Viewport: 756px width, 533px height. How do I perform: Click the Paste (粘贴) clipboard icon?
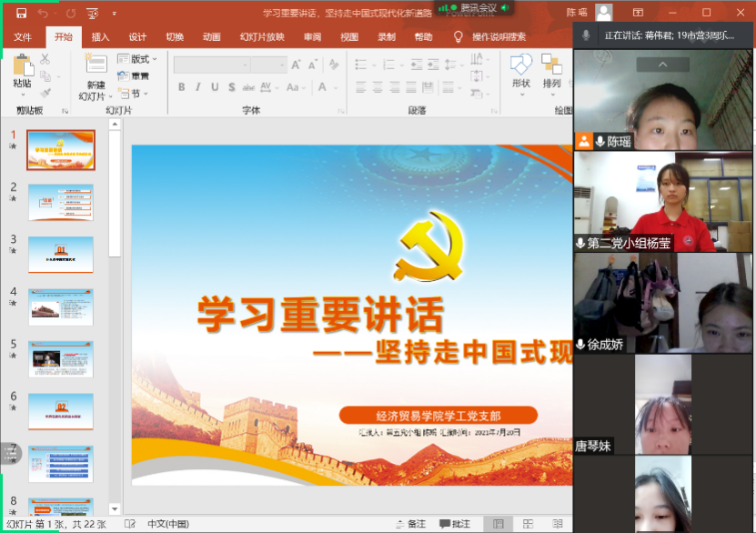[x=23, y=69]
